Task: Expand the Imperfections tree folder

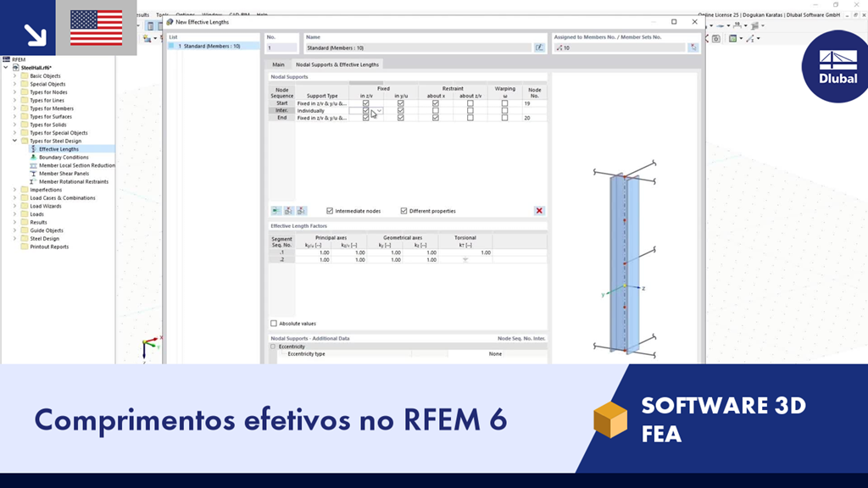Action: [x=15, y=190]
